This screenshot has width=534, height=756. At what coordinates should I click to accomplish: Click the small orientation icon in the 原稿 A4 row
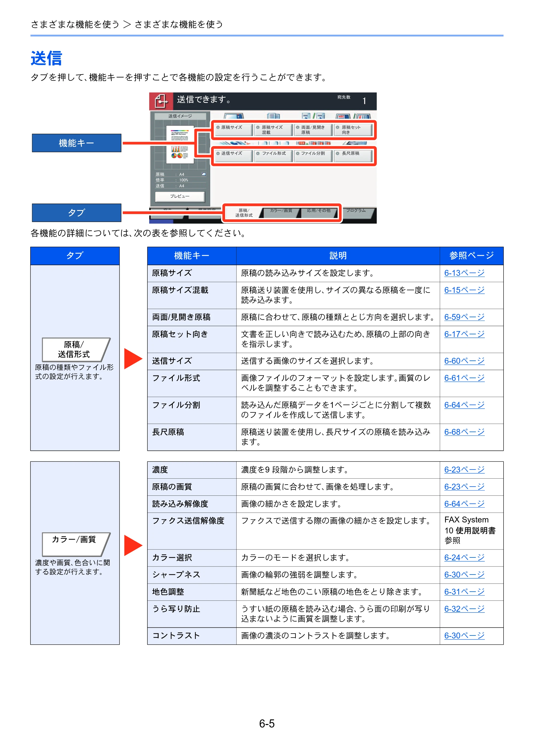204,174
